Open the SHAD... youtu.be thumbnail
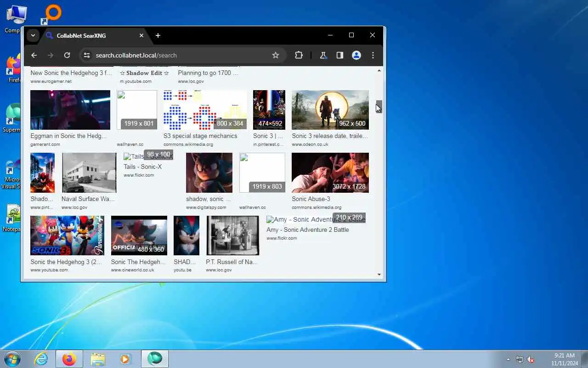 187,236
